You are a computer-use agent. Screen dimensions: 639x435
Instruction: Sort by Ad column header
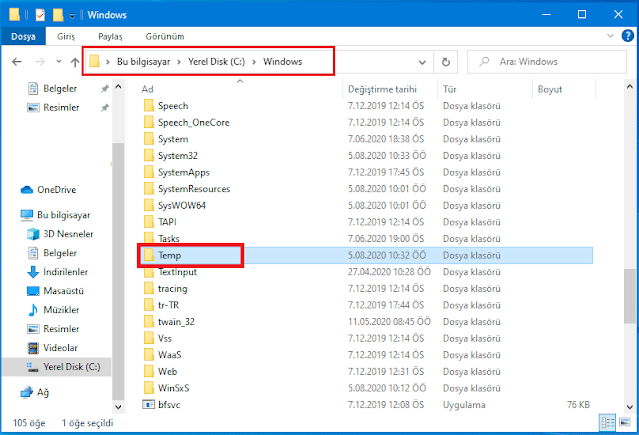tap(148, 89)
